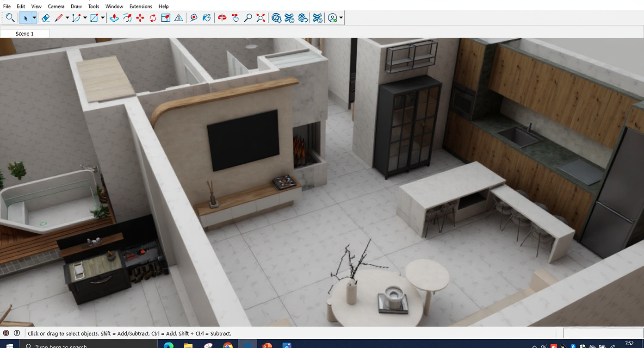This screenshot has width=644, height=348.
Task: Expand the user account dropdown arrow
Action: click(341, 18)
